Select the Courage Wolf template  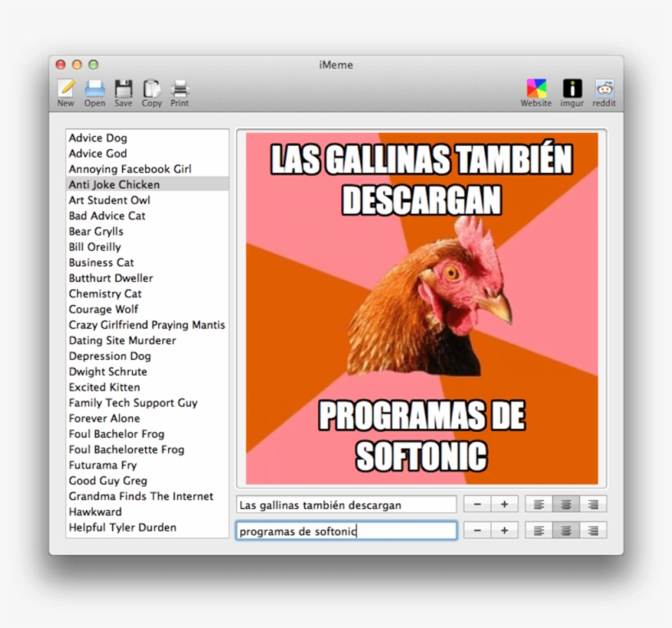[103, 309]
